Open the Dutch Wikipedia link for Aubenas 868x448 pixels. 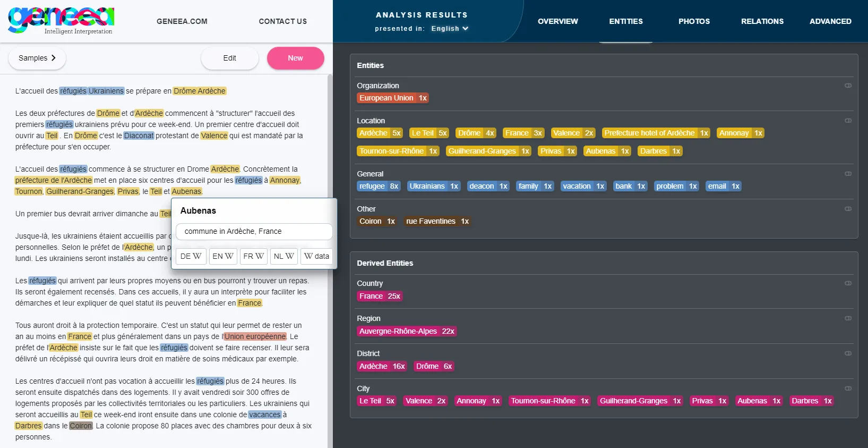[284, 256]
